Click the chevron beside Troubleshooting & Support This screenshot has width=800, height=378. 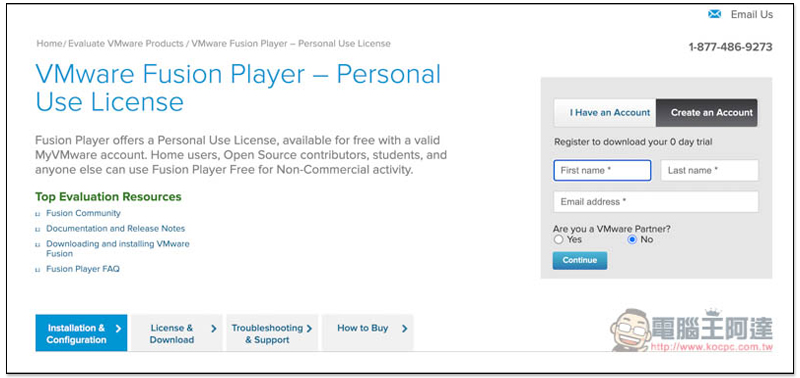point(309,329)
